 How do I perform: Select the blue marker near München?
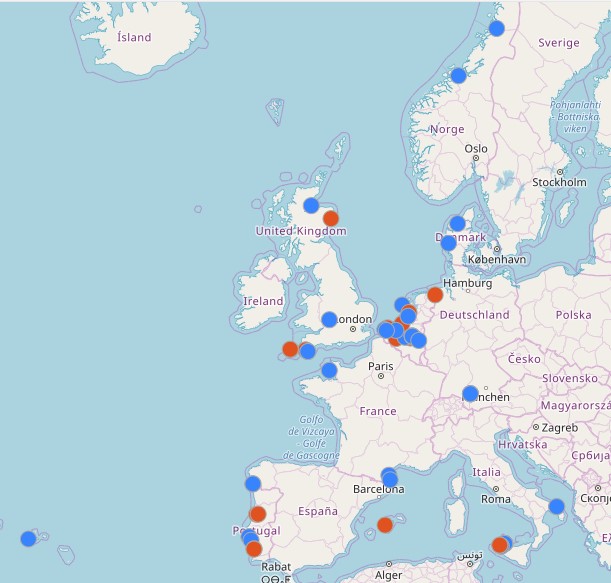point(470,394)
